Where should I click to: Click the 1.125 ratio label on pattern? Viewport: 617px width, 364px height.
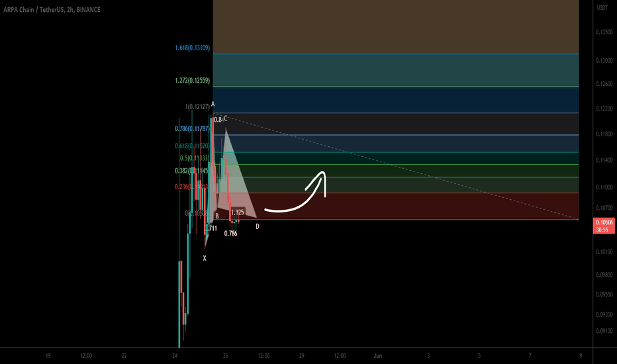pos(238,212)
